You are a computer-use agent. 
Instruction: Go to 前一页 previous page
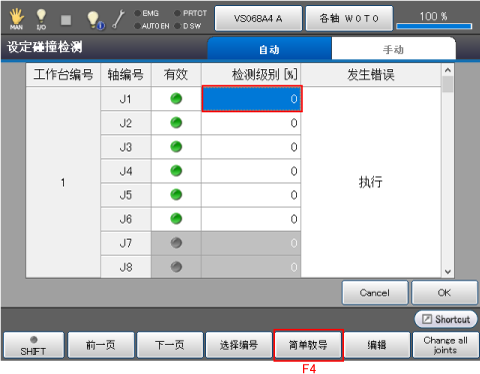pos(101,345)
